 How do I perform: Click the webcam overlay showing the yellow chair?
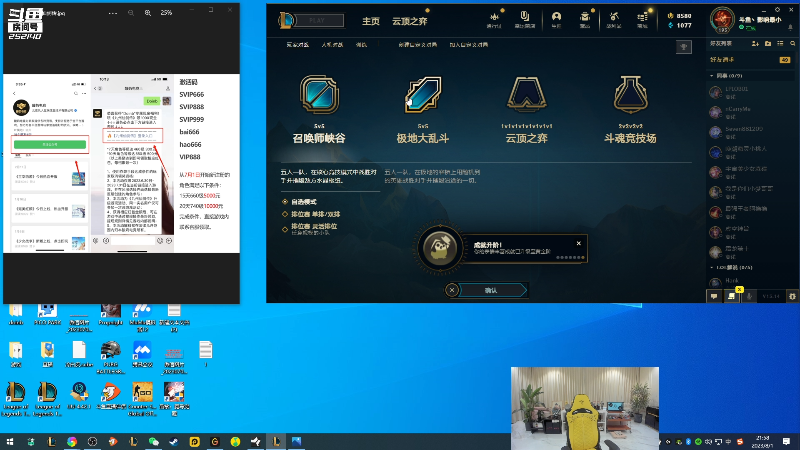click(x=585, y=408)
